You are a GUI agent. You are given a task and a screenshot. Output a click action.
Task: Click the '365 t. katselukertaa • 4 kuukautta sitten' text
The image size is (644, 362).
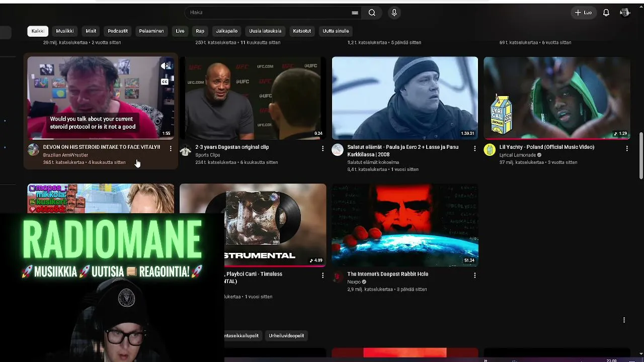click(85, 162)
